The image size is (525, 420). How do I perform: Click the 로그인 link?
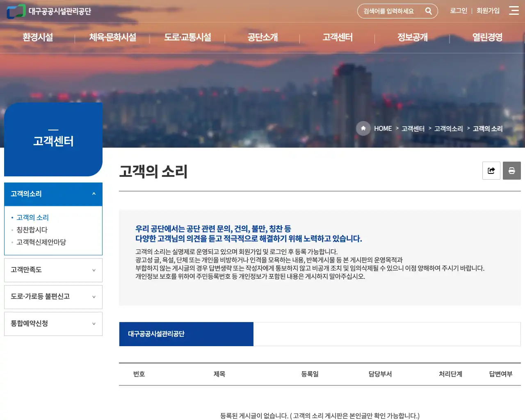(x=458, y=11)
